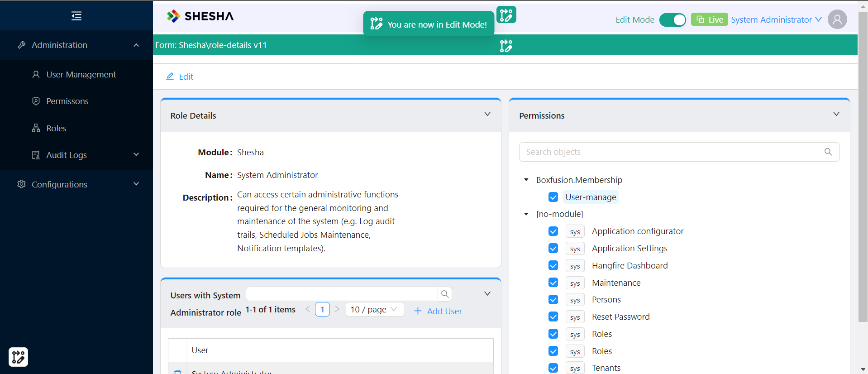
Task: Expand the Audit Logs submenu
Action: 136,155
